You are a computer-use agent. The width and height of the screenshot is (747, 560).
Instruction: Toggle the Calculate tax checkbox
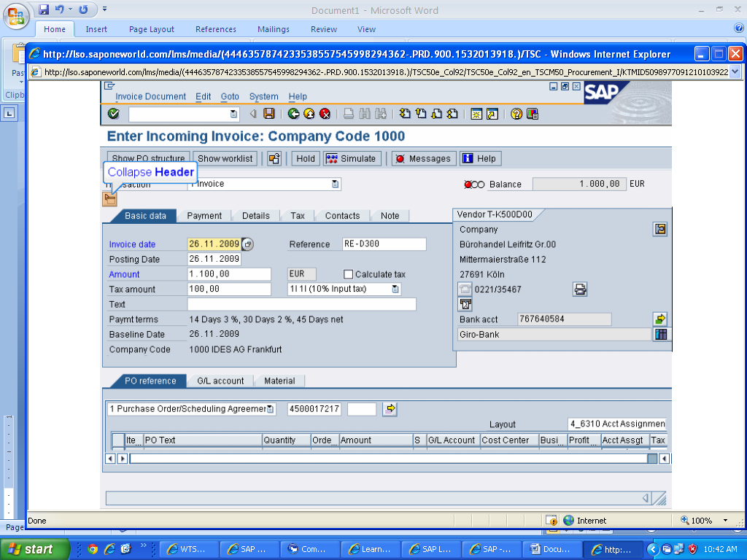348,274
